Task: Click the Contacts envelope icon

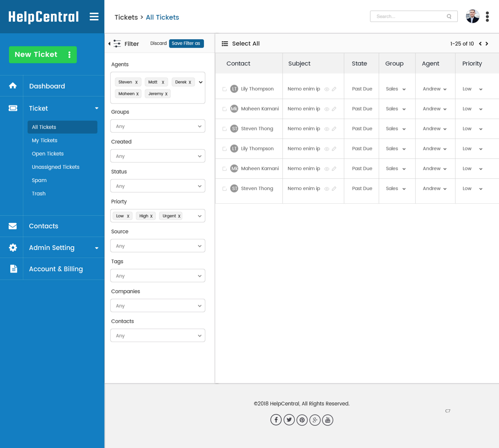Action: coord(13,226)
